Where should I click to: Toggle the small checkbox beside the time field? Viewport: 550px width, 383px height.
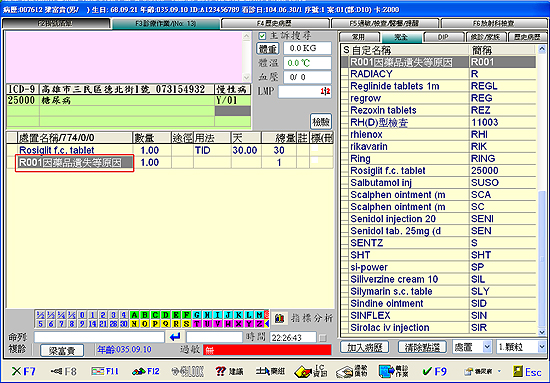coord(323,338)
